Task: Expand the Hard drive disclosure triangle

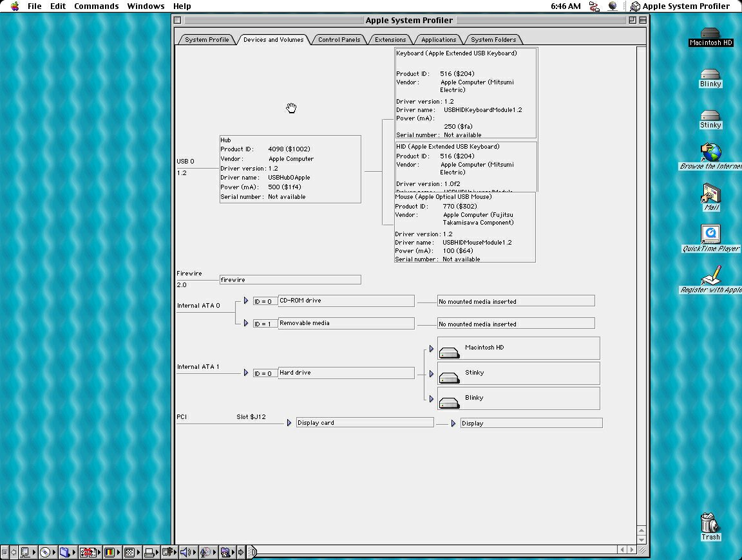Action: (246, 373)
